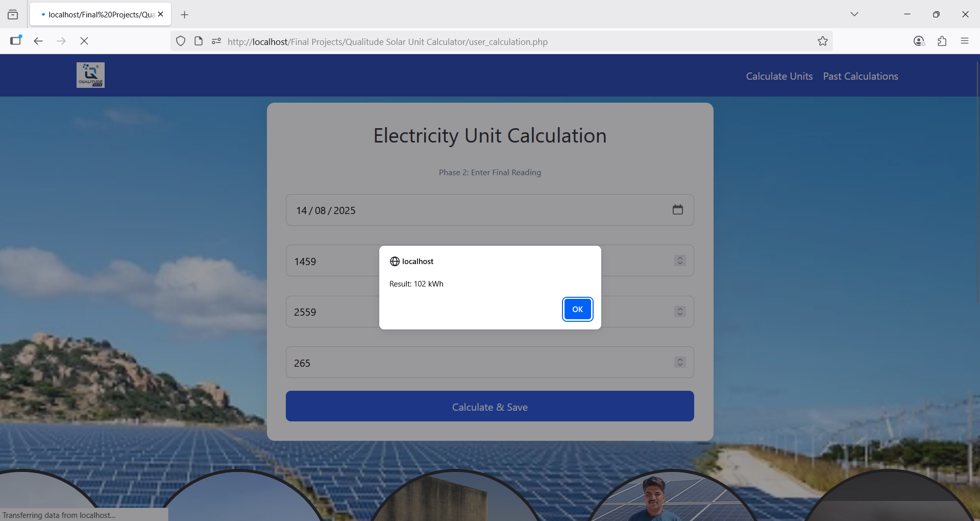Screen dimensions: 980x521
Task: Click the stepper on the 1459 field
Action: point(680,260)
